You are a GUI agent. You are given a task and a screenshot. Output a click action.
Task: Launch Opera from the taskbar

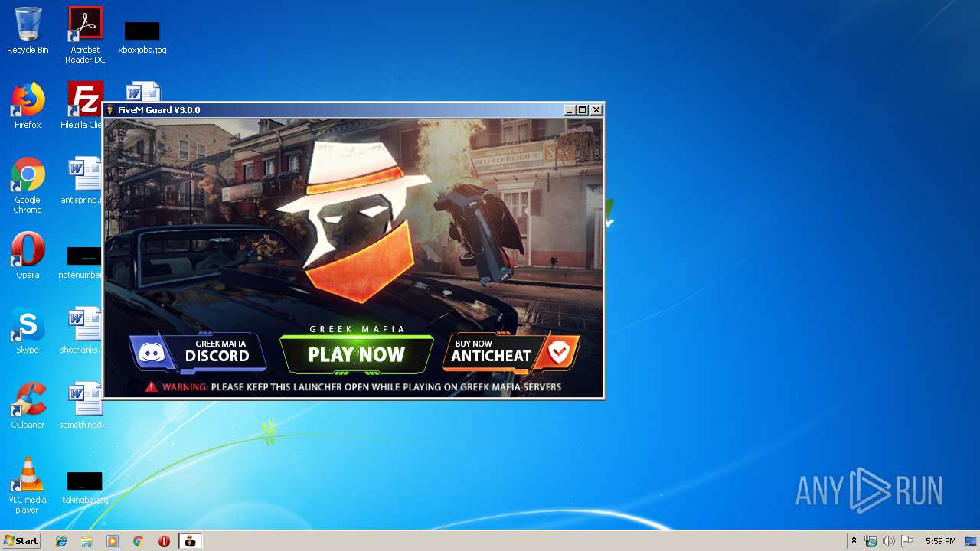164,541
